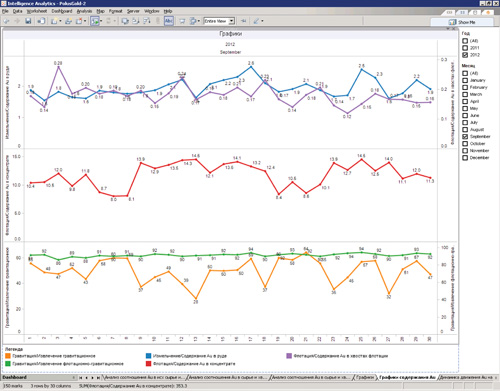Uncheck the 2012 year filter
The width and height of the screenshot is (500, 391).
click(465, 55)
